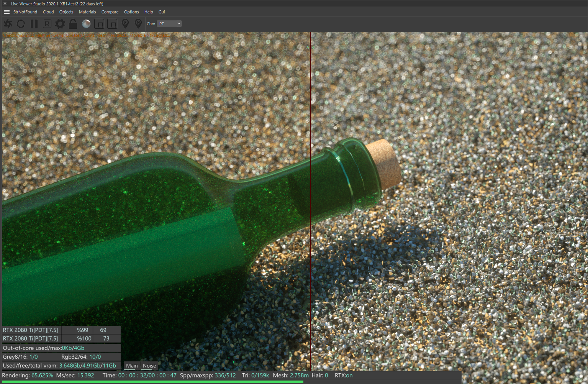The height and width of the screenshot is (384, 588).
Task: Open the StrNotFound menu
Action: click(x=25, y=12)
